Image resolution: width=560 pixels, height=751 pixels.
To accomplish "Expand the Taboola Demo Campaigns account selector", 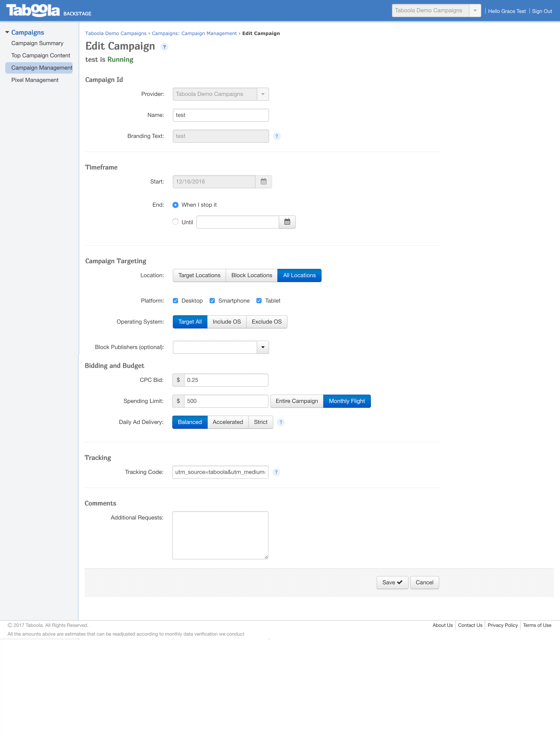I will click(475, 10).
